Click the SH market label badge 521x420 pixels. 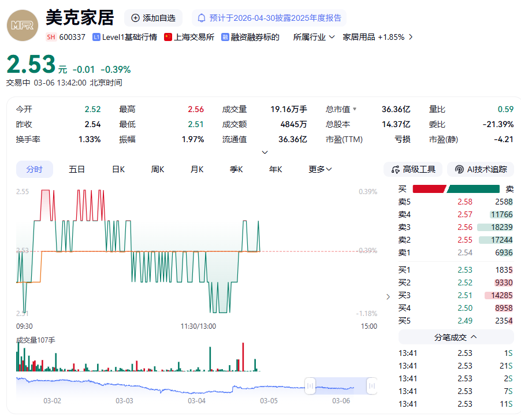click(51, 36)
